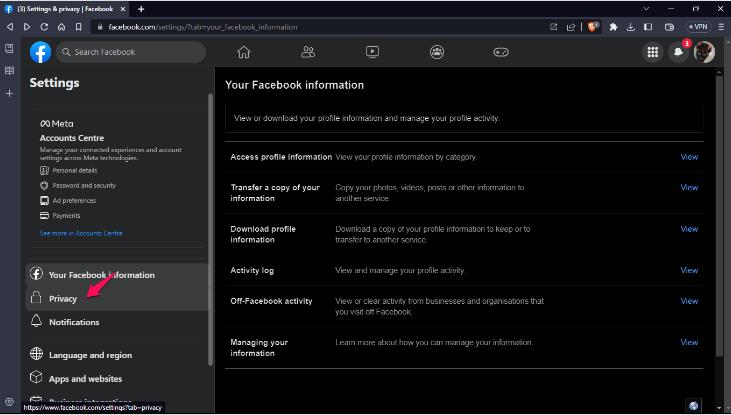Viewport: 731px width, 415px height.
Task: Select the Settings & privacy Facebook tab
Action: [65, 9]
